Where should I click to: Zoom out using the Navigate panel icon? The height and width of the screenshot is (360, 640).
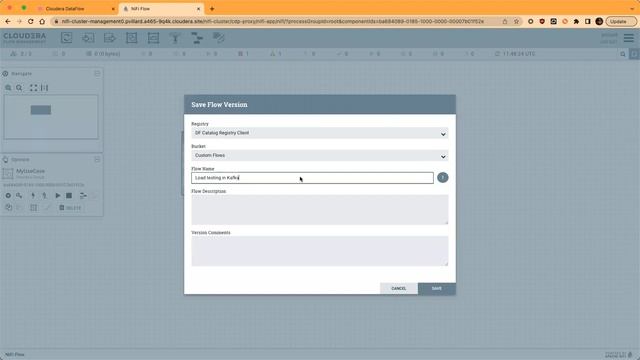pyautogui.click(x=19, y=88)
